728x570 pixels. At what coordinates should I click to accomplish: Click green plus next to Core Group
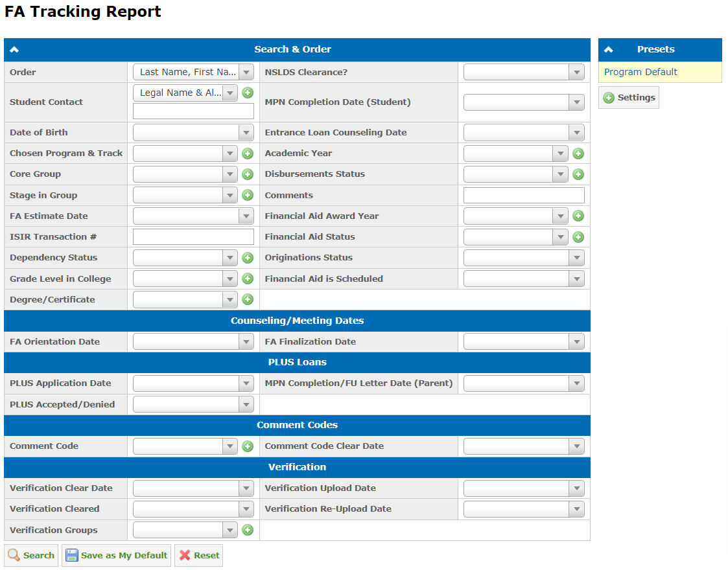point(248,174)
